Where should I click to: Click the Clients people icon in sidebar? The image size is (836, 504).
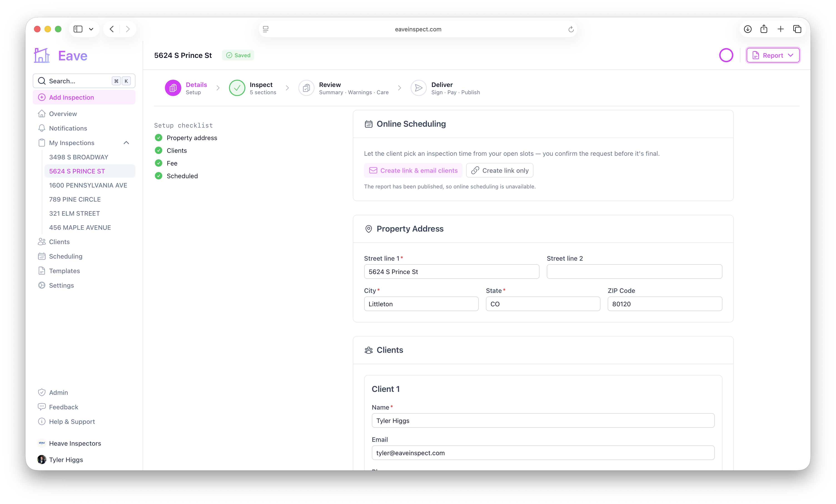(x=42, y=242)
